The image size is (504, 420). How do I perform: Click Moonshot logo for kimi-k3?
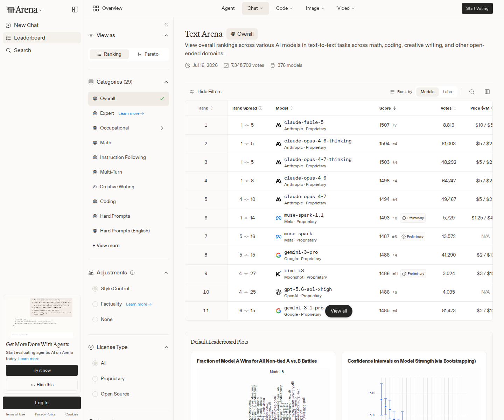tap(279, 274)
